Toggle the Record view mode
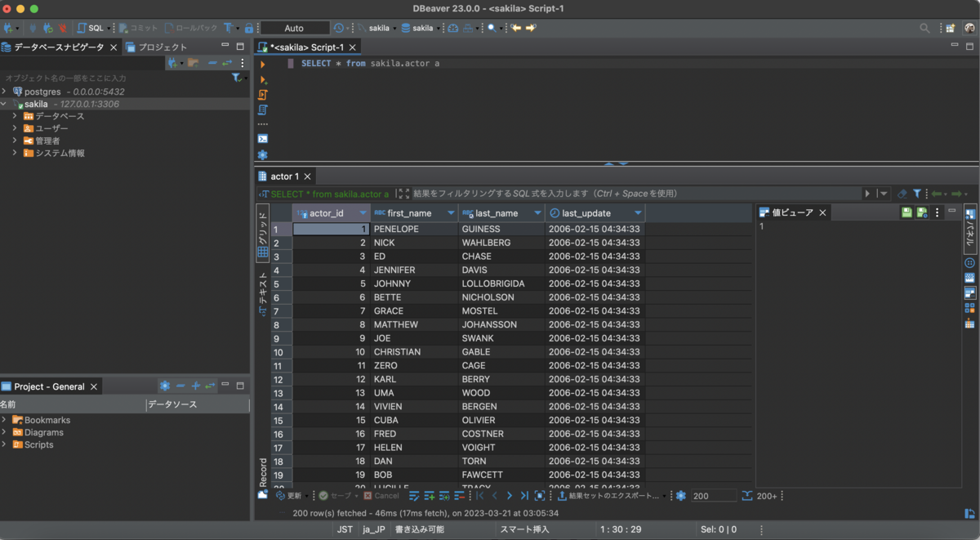Image resolution: width=980 pixels, height=540 pixels. [263, 479]
